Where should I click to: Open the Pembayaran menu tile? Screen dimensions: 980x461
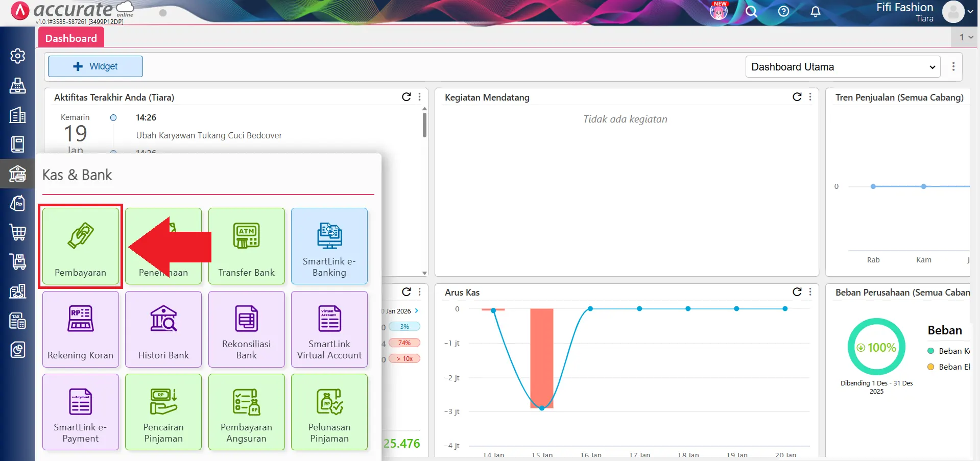point(81,246)
